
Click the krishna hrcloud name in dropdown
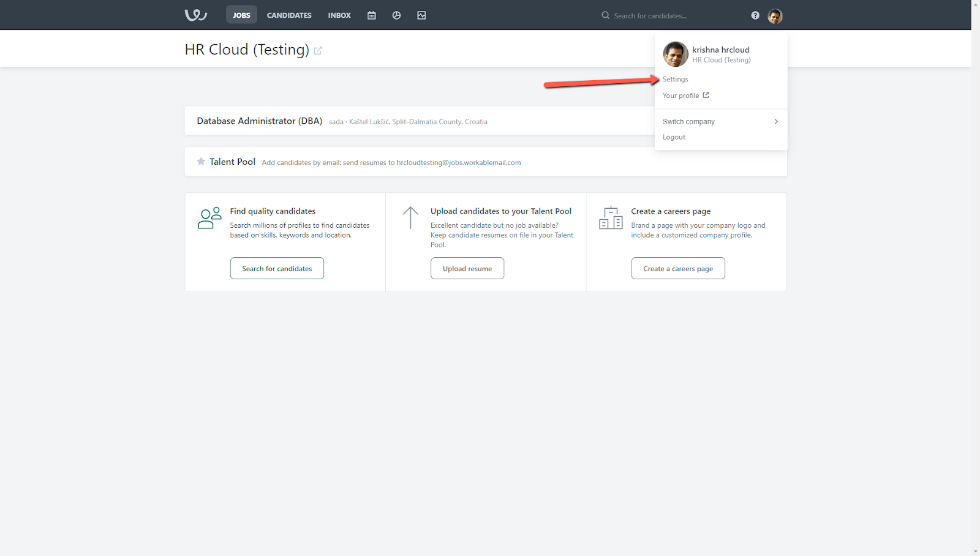721,50
